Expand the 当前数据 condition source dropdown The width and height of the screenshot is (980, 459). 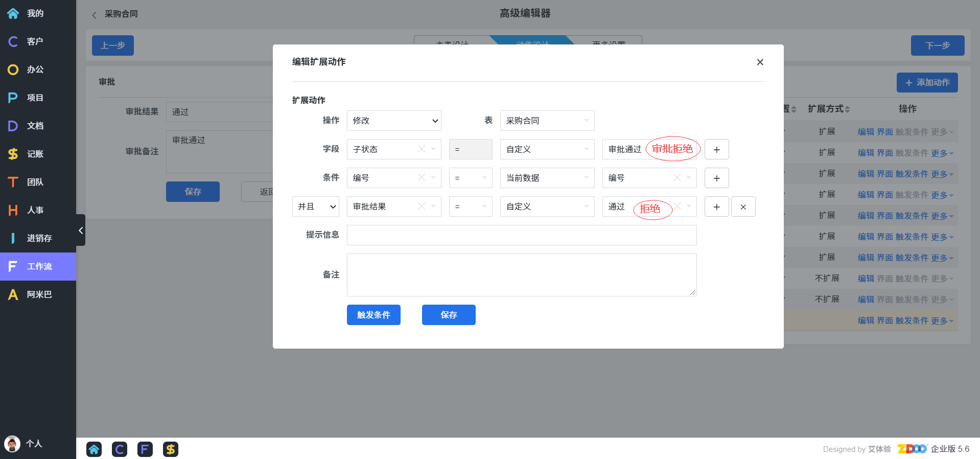click(x=547, y=178)
